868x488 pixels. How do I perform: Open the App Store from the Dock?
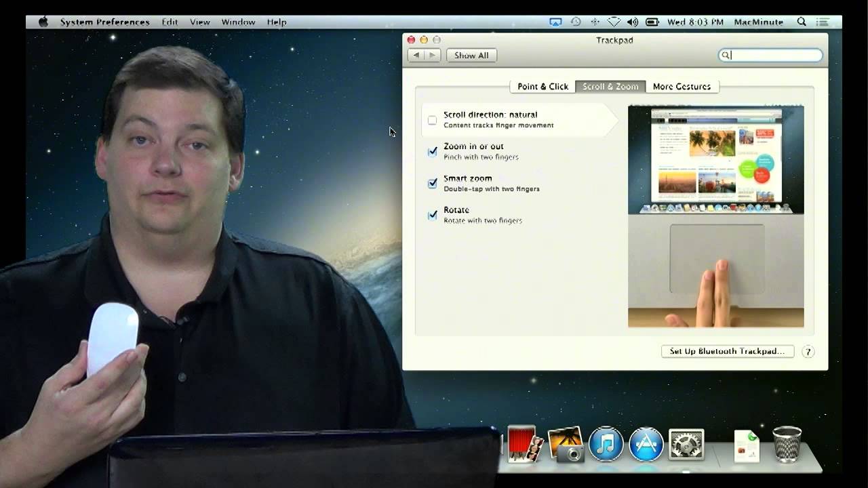646,445
